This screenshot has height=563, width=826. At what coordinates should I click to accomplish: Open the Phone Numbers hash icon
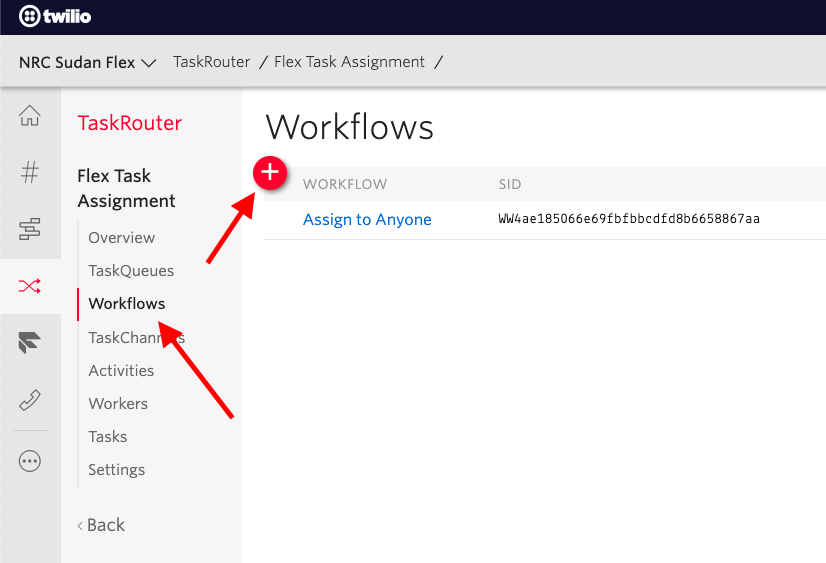click(x=30, y=172)
